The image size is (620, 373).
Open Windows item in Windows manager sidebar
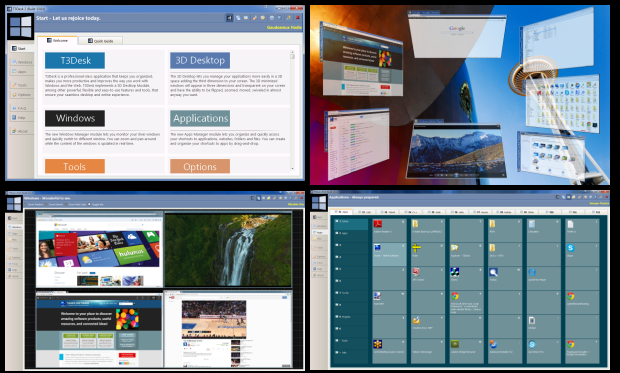15,227
